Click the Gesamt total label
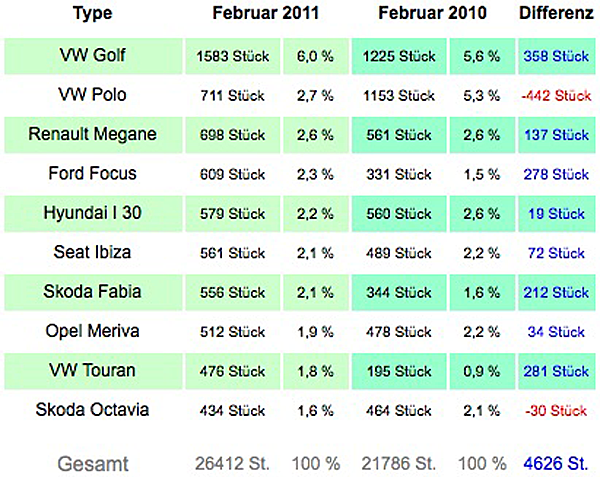Image resolution: width=600 pixels, height=477 pixels. point(93,464)
